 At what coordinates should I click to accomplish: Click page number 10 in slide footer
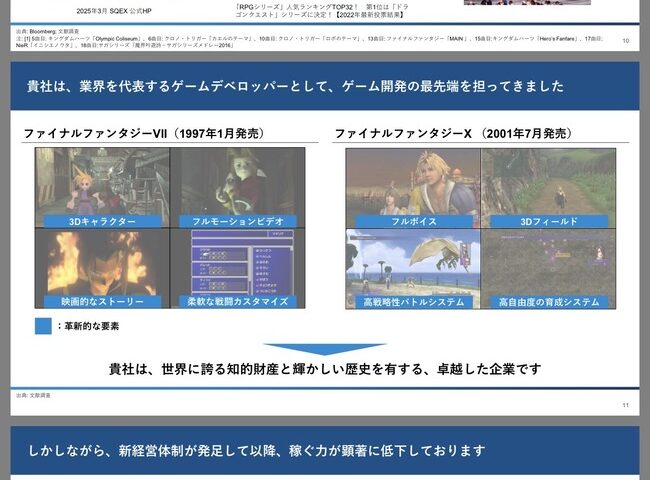[625, 41]
